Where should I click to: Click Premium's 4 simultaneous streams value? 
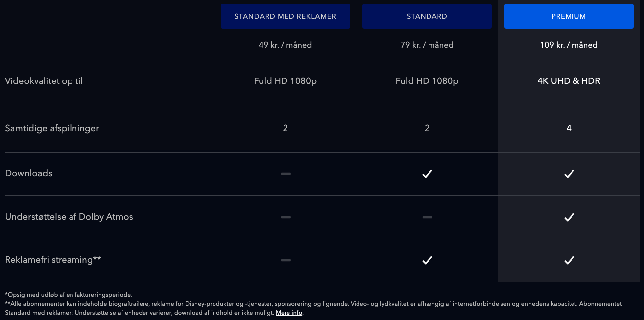pos(569,128)
